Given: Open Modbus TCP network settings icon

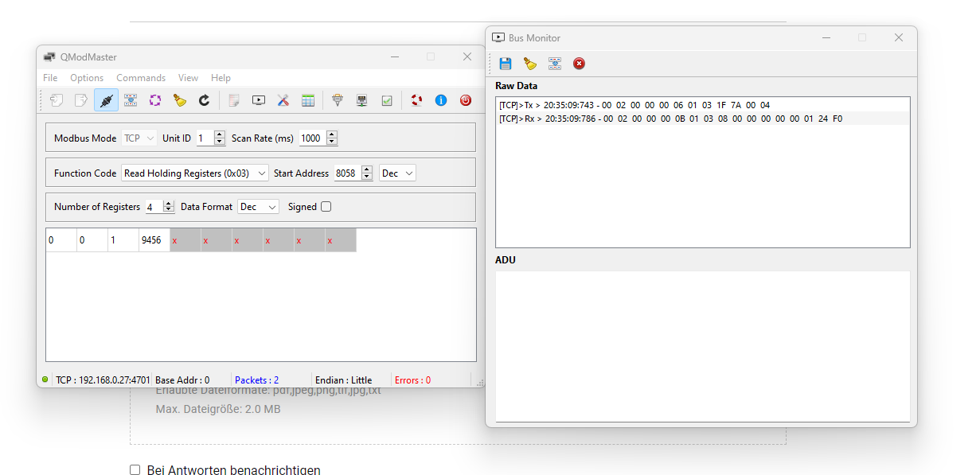Looking at the screenshot, I should pyautogui.click(x=361, y=100).
